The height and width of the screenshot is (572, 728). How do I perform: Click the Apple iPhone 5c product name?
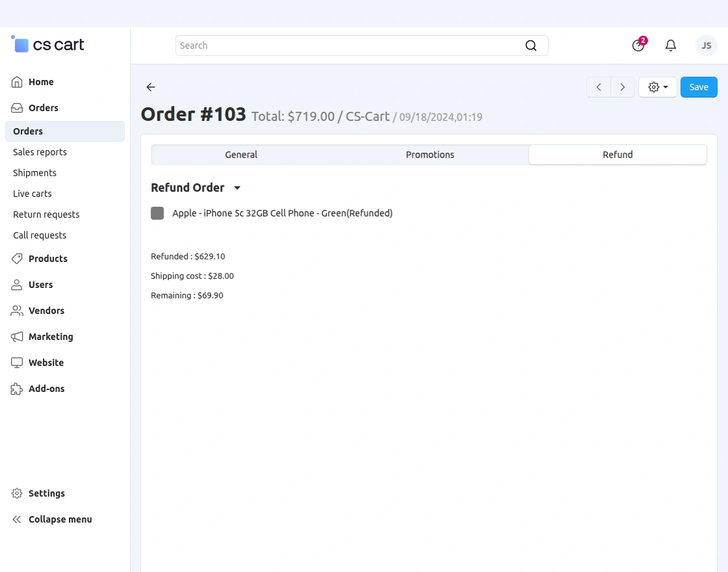(282, 213)
